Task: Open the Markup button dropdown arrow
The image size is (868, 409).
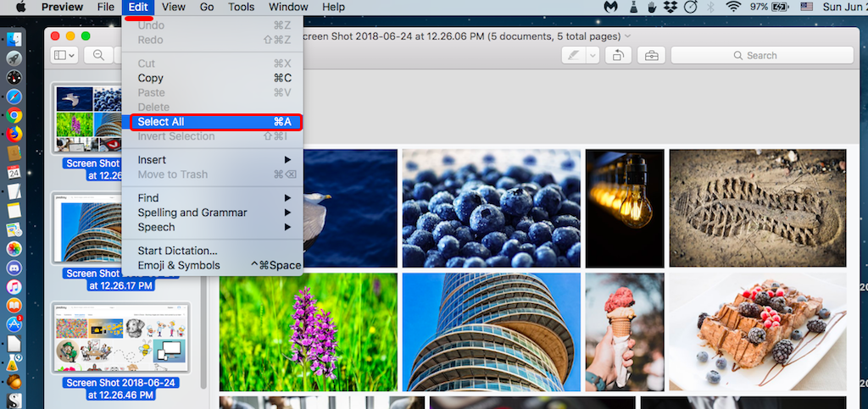Action: coord(593,55)
